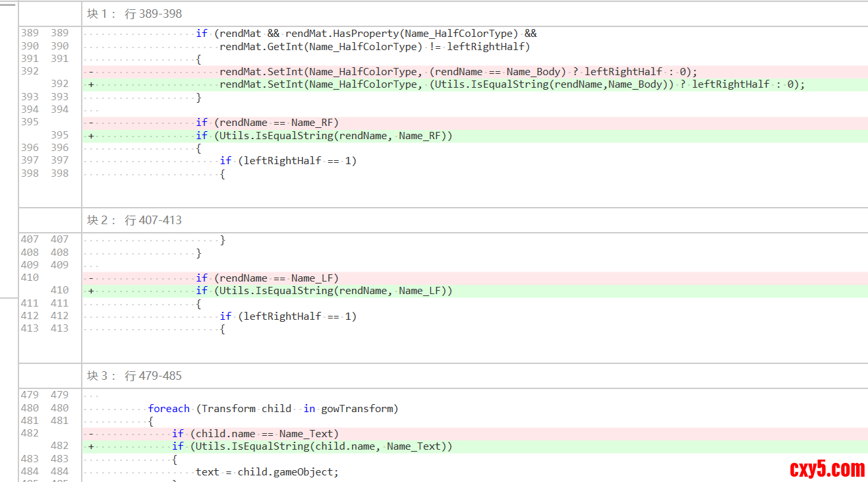Screen dimensions: 868x482
Task: Click the text = child.gameObject code line
Action: click(267, 472)
